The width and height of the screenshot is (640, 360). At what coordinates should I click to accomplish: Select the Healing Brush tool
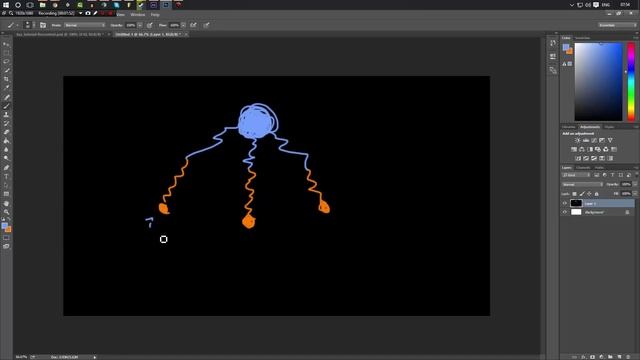(6, 97)
